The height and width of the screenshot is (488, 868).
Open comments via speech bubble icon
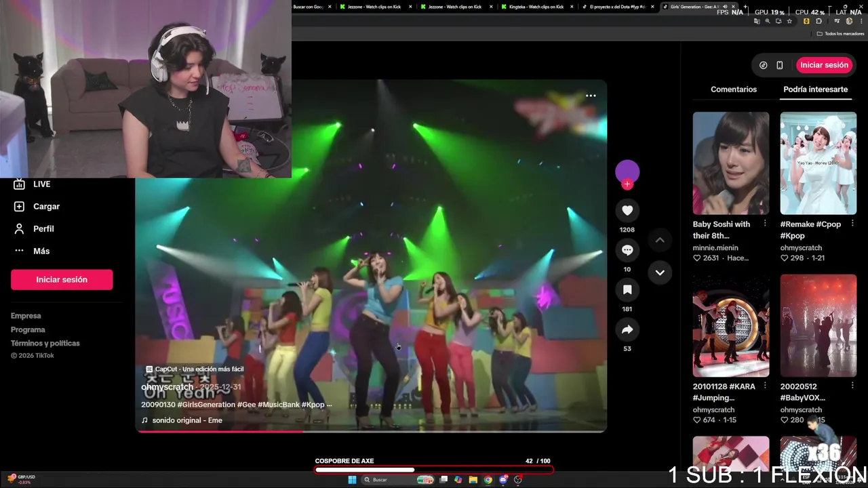(x=627, y=250)
